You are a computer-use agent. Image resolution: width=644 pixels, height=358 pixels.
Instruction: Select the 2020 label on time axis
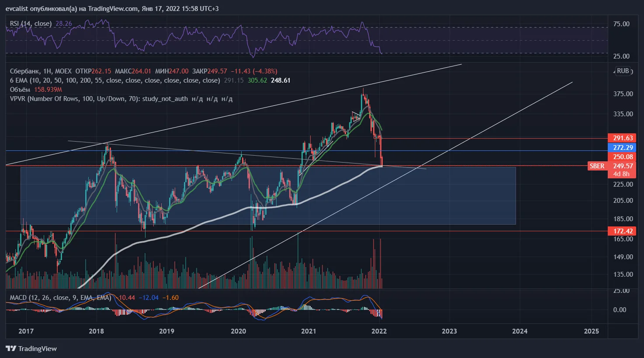238,331
